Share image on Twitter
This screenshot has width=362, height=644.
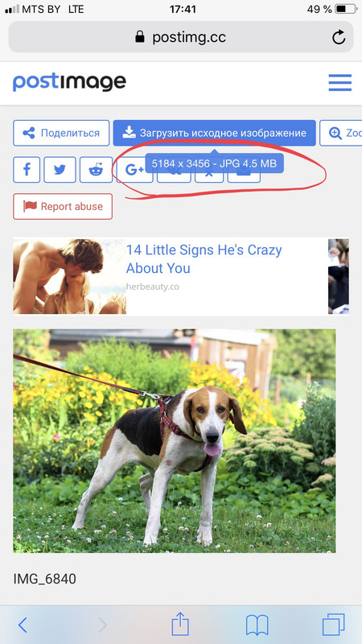(60, 169)
